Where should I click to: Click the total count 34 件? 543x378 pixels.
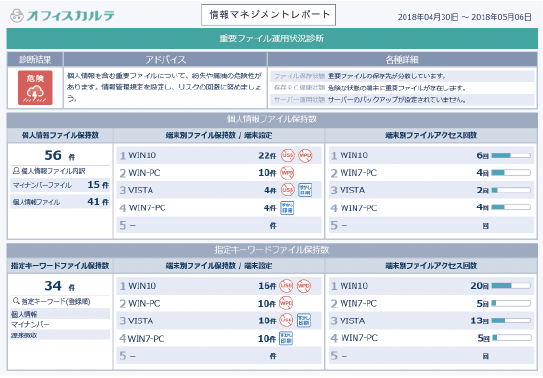click(60, 286)
